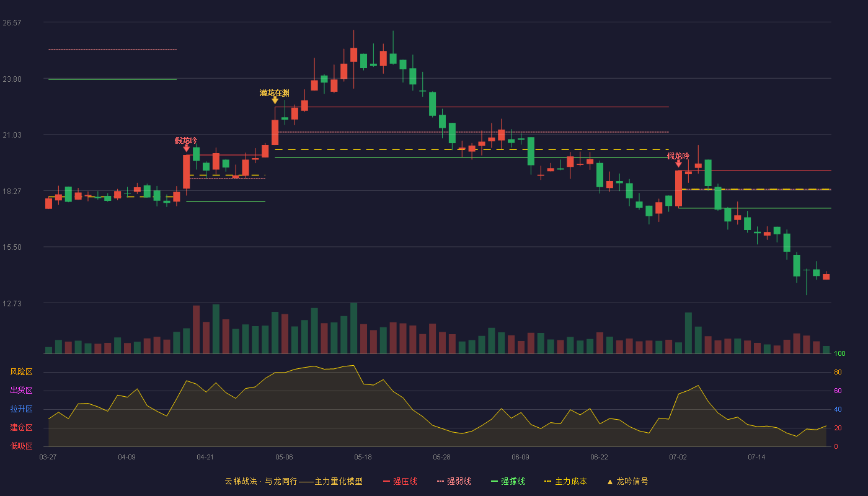
Task: Select the 低吸区 zone label
Action: point(21,446)
